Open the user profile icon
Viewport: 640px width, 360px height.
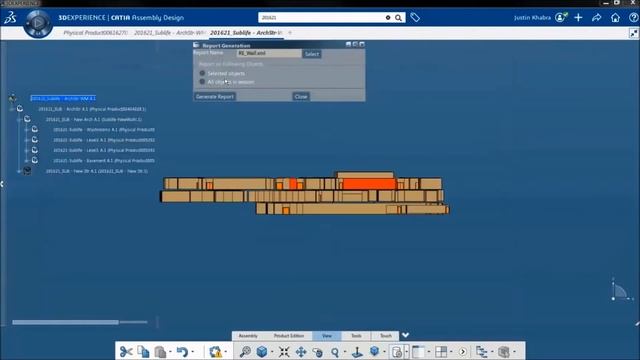click(x=561, y=18)
